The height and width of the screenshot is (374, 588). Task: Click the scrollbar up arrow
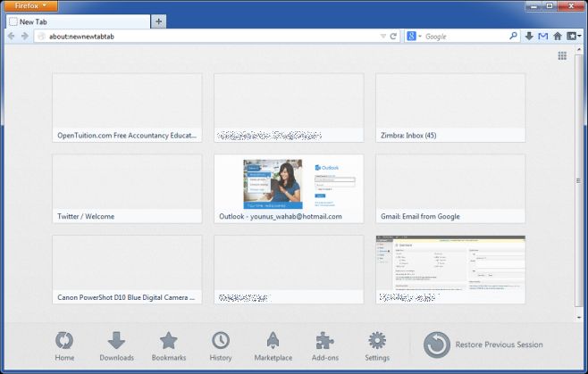pyautogui.click(x=579, y=49)
